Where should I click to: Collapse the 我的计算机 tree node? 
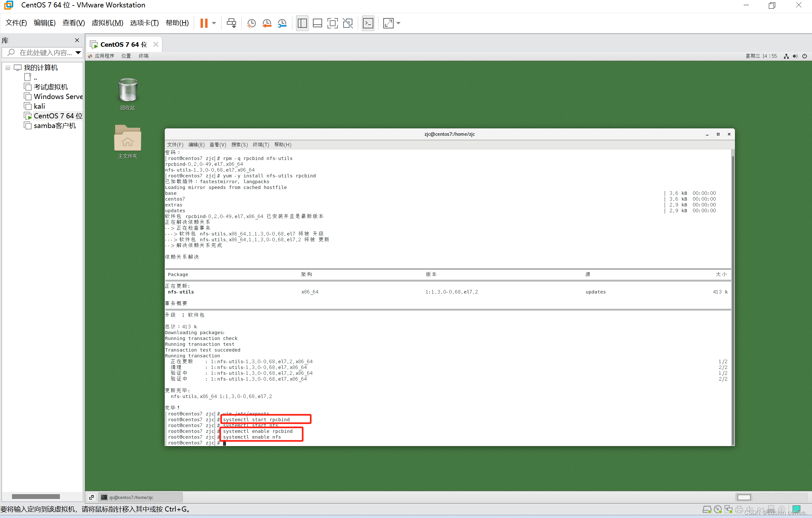point(8,68)
